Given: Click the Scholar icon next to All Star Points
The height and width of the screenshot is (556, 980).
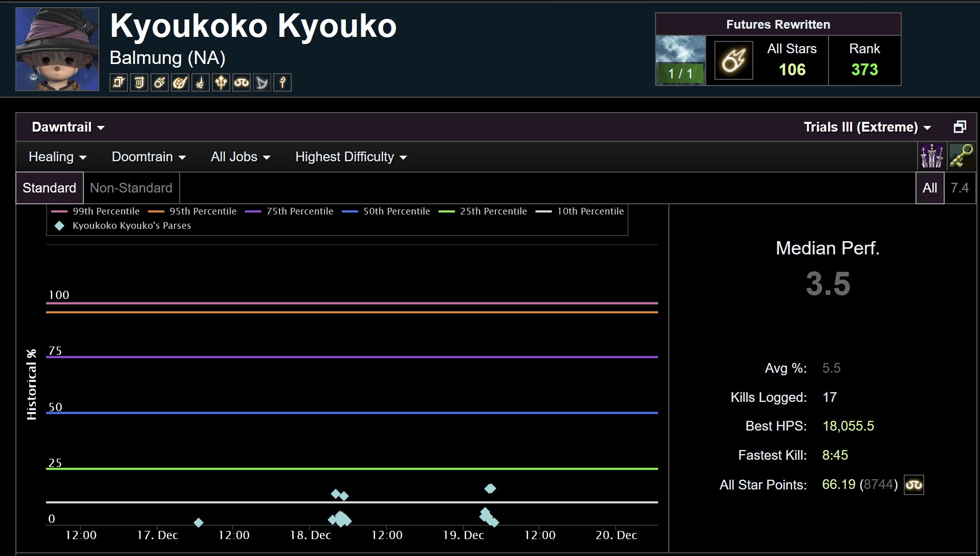Looking at the screenshot, I should 914,485.
